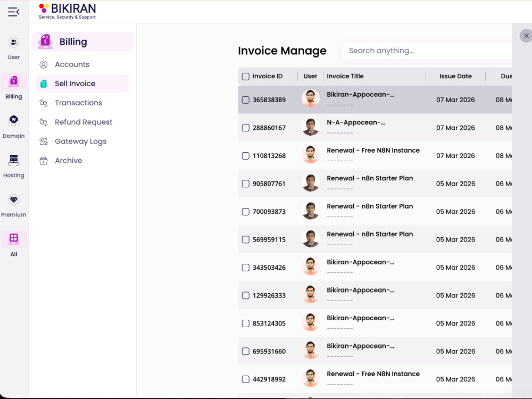Click invoice ID 695931660

tap(269, 352)
